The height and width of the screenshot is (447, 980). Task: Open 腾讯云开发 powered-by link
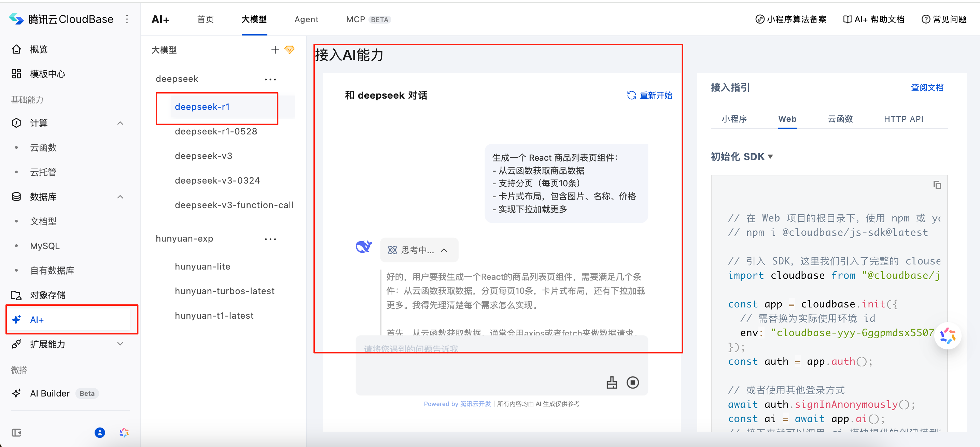click(476, 404)
